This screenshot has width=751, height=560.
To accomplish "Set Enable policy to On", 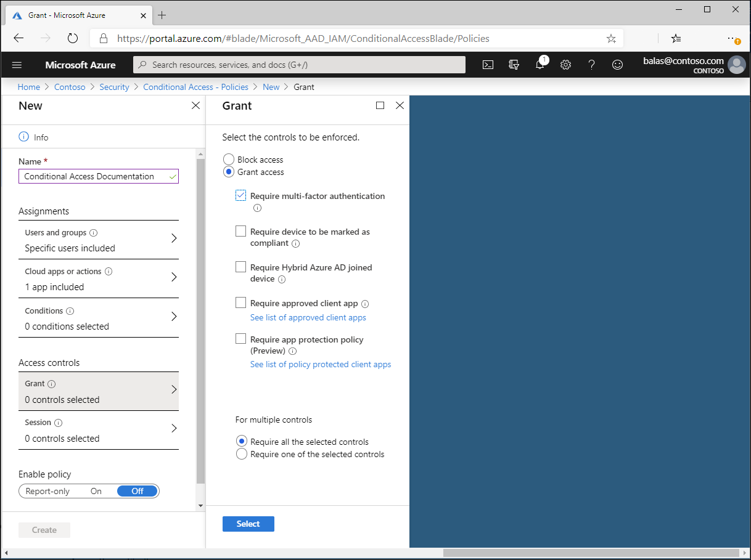I will (x=96, y=491).
